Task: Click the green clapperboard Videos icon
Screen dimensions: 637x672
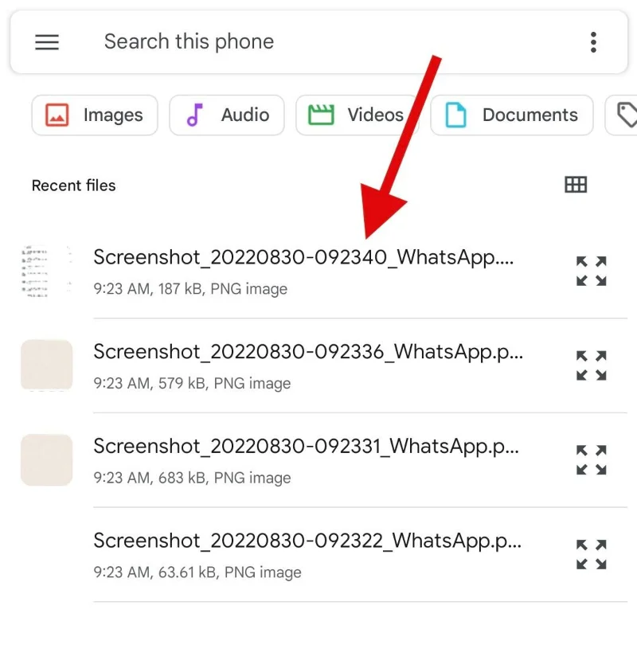Action: [322, 115]
